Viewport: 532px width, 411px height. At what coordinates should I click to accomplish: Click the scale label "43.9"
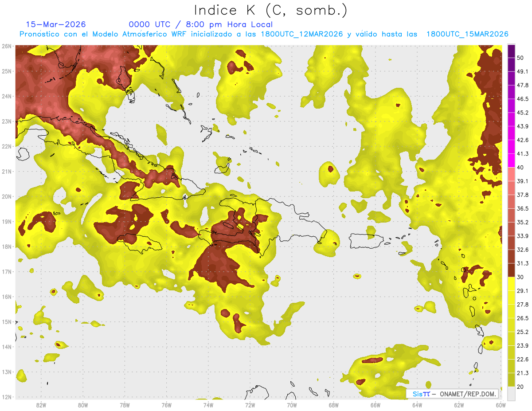pyautogui.click(x=522, y=126)
